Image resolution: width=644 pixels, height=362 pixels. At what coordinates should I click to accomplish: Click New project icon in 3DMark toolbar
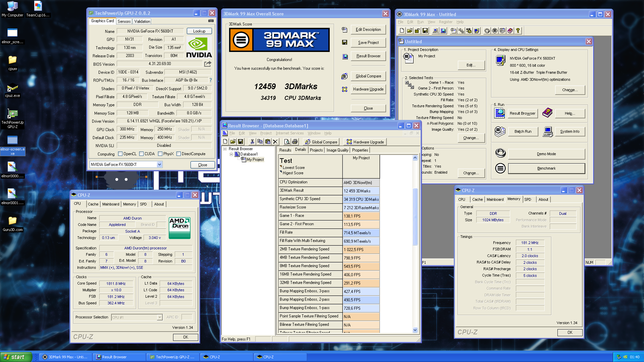tap(402, 31)
